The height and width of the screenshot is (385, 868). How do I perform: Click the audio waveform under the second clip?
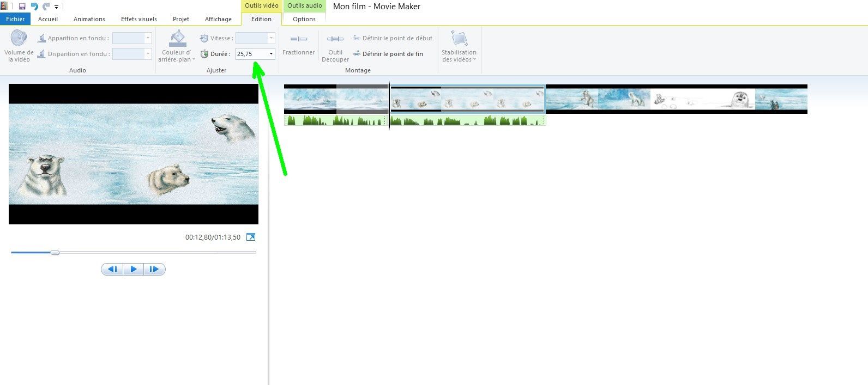pos(468,120)
